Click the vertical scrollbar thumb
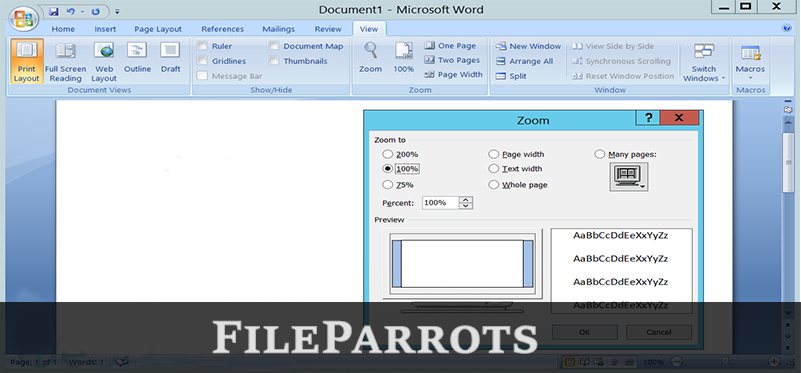This screenshot has height=373, width=801. (x=788, y=161)
